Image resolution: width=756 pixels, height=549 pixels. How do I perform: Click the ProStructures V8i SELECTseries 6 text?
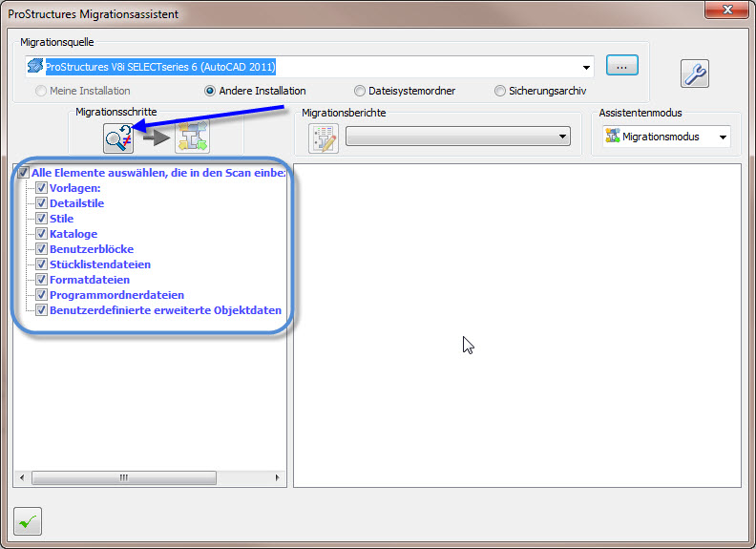point(160,67)
